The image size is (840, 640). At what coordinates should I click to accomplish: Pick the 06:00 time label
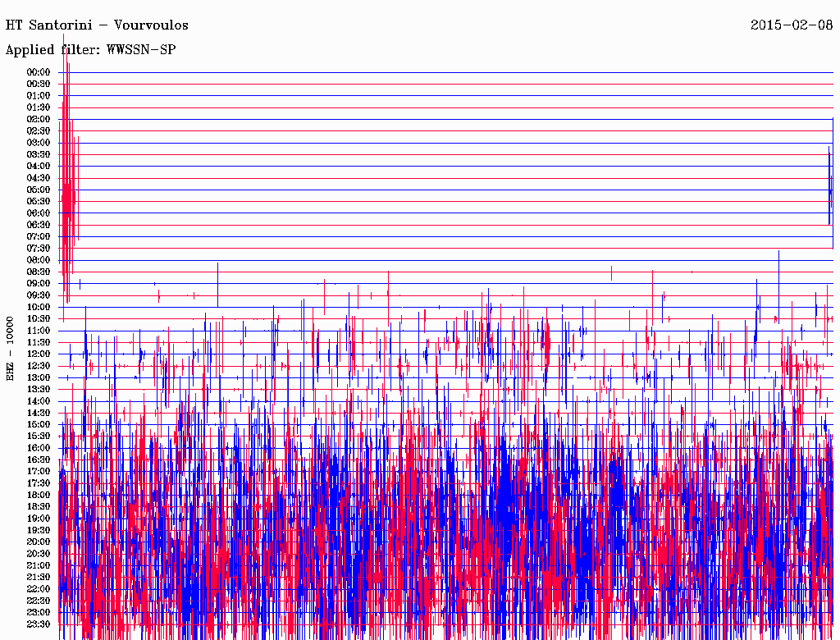tap(39, 213)
